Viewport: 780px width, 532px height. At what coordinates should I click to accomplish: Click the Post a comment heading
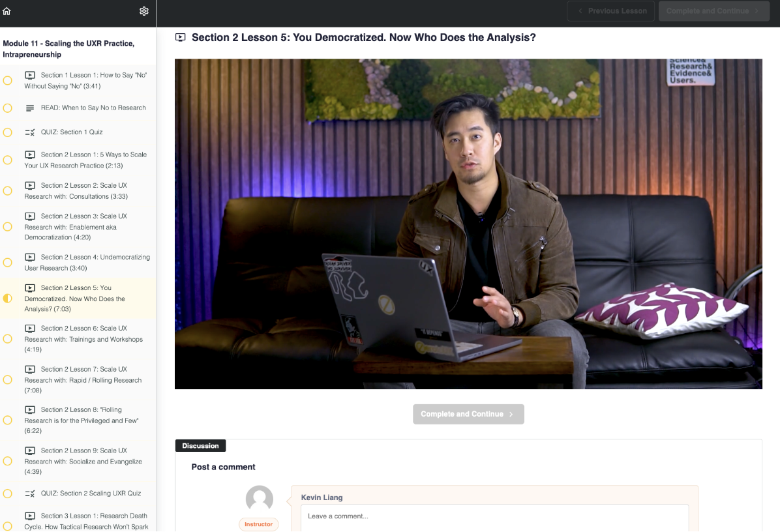[x=223, y=467]
